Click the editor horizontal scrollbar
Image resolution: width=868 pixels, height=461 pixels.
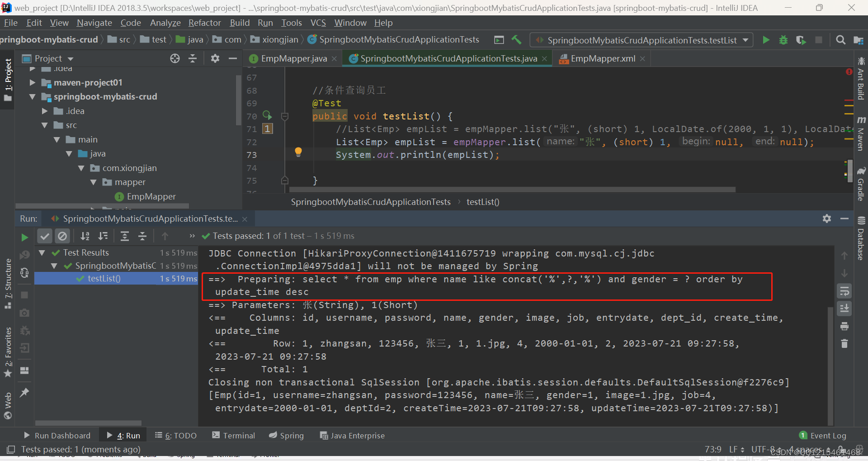pos(512,190)
